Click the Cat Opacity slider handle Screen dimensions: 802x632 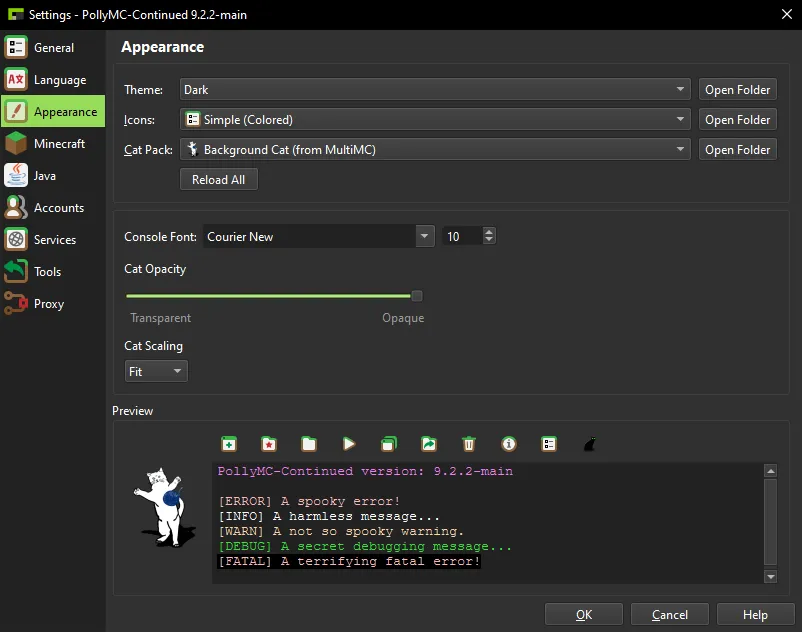[417, 296]
